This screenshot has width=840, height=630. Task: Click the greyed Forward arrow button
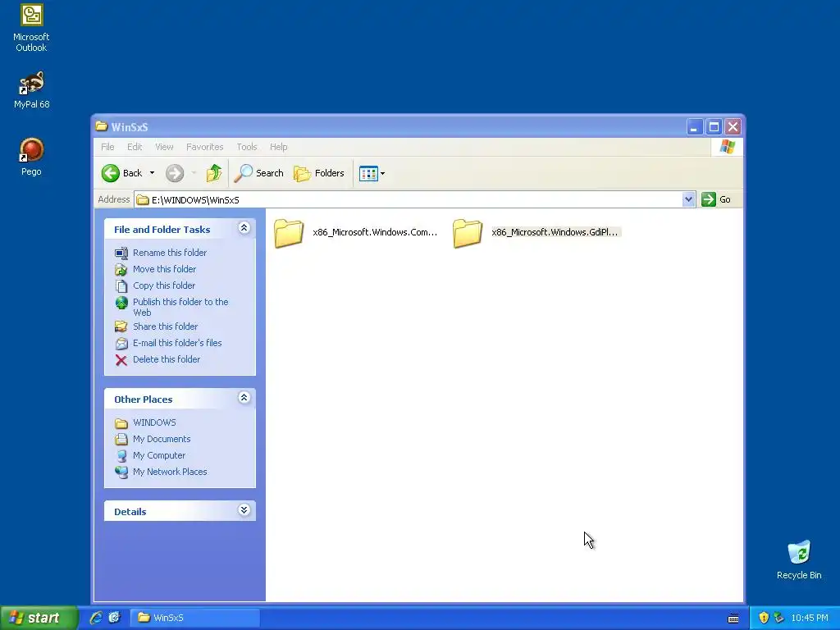click(175, 173)
